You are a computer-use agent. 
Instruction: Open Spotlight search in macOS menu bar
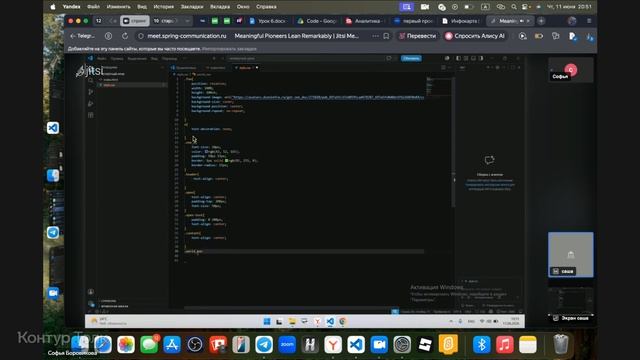coord(513,7)
